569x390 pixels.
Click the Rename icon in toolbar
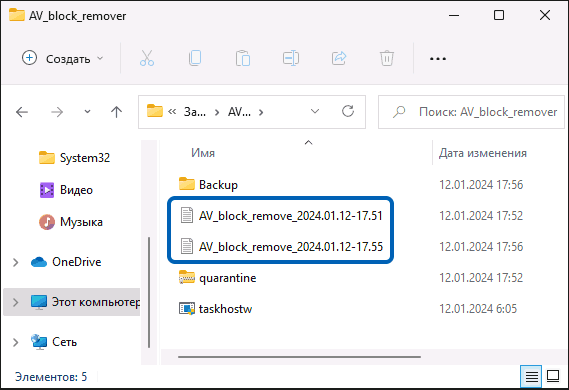(291, 58)
